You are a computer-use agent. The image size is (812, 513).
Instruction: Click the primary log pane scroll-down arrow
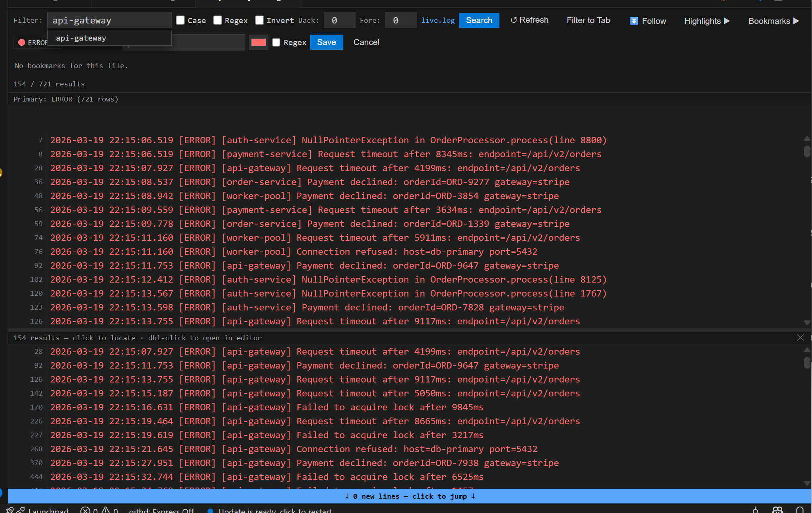point(807,323)
